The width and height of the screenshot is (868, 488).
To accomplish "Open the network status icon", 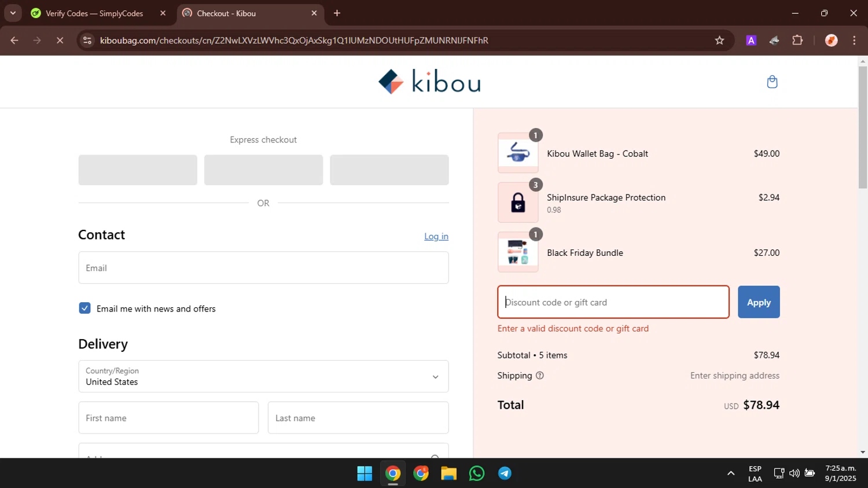I will tap(779, 474).
